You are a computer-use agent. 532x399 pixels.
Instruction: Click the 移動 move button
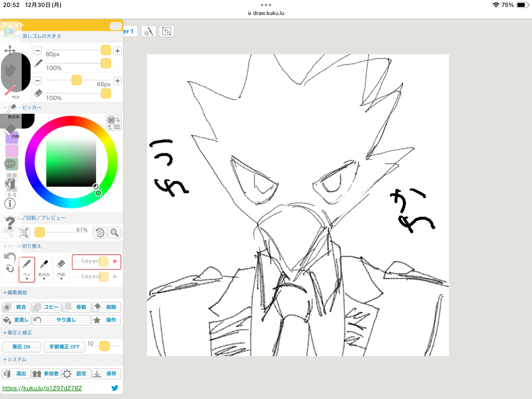pos(76,307)
